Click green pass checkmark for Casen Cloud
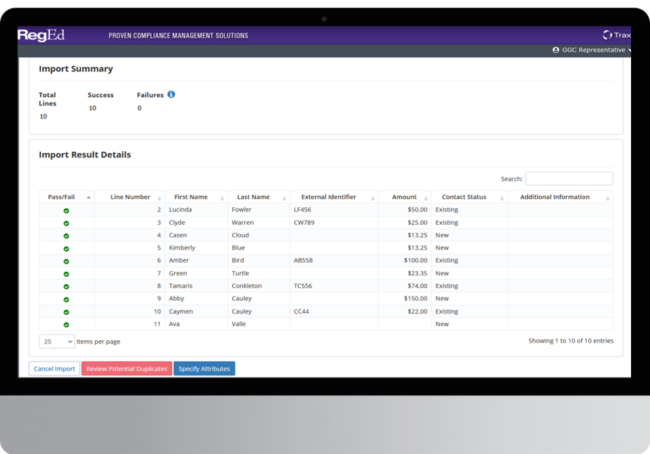The height and width of the screenshot is (454, 650). (66, 235)
